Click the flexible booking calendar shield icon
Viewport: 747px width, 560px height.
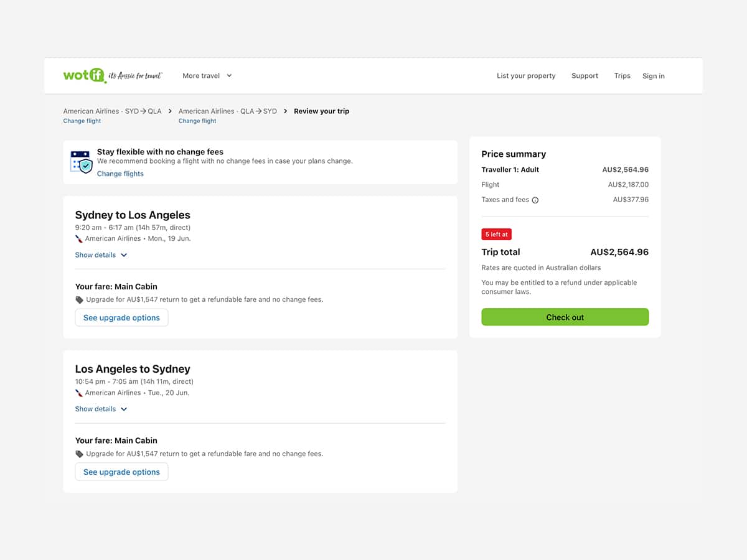coord(82,162)
